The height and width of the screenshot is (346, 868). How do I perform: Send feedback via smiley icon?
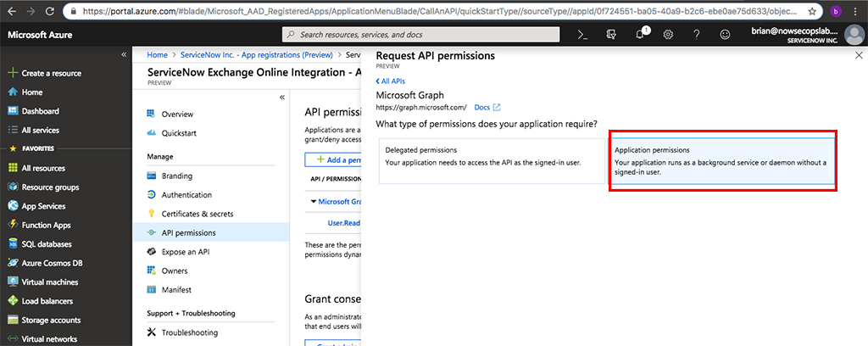point(725,34)
